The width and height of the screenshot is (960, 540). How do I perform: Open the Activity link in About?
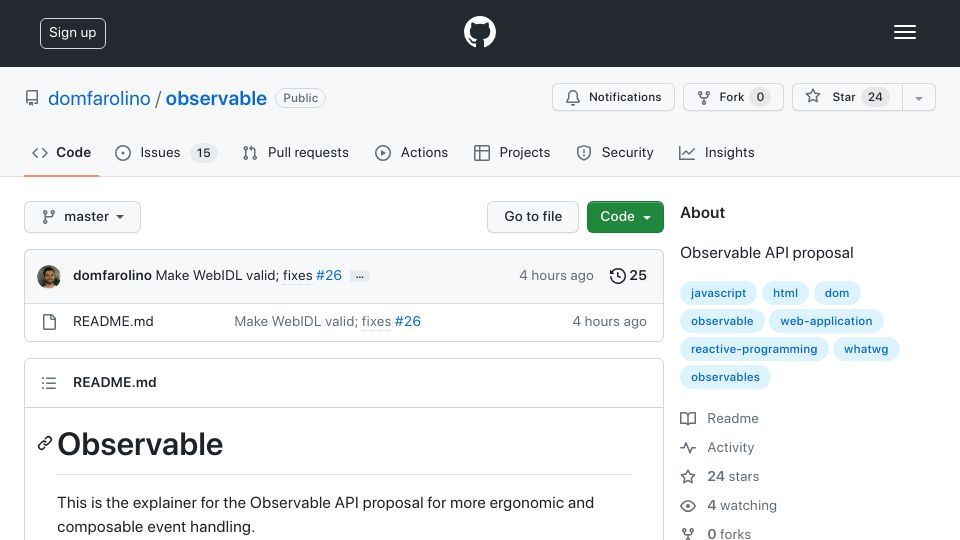717,448
